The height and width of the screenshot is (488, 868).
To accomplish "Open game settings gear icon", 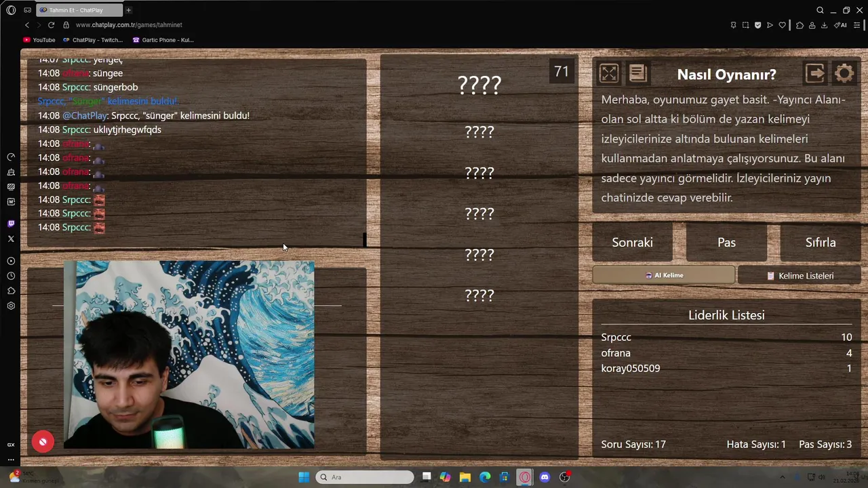I will (x=844, y=73).
